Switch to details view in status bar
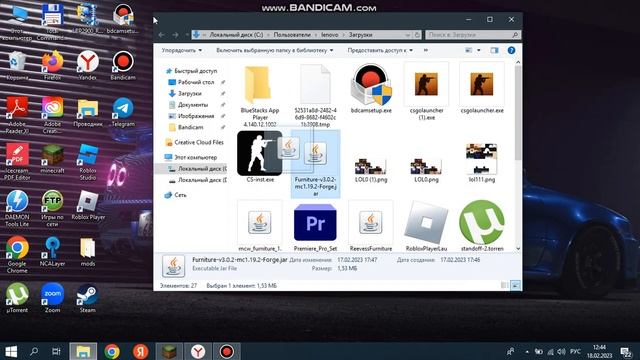The height and width of the screenshot is (360, 640). coord(505,285)
